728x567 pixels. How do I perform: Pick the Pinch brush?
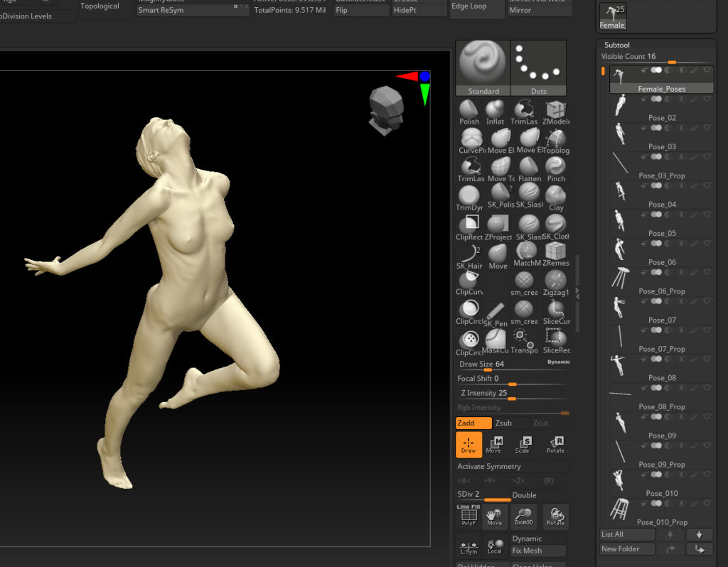(555, 169)
